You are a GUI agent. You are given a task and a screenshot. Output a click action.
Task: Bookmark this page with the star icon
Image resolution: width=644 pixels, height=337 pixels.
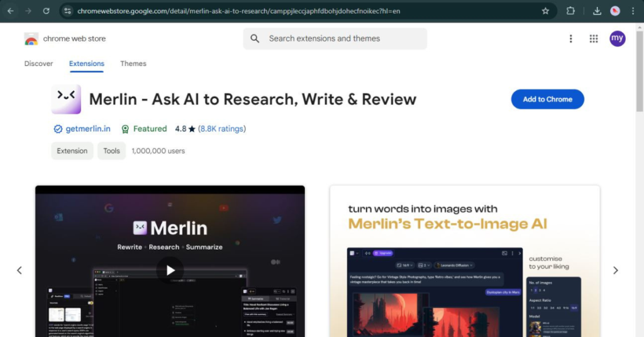point(545,11)
